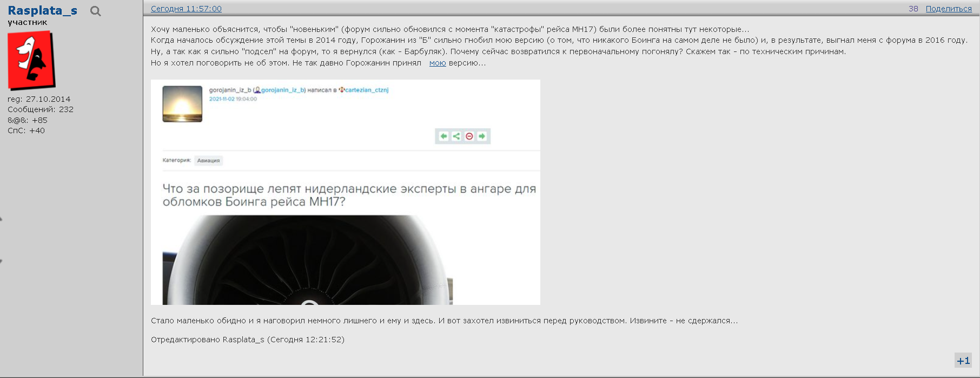Click the +1 rating button

(963, 360)
